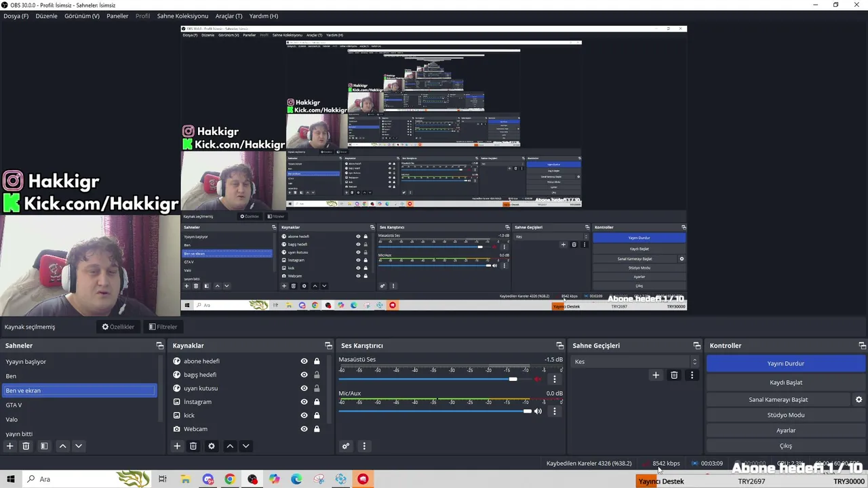Delete the selected source with trash icon
868x488 pixels.
[x=193, y=446]
